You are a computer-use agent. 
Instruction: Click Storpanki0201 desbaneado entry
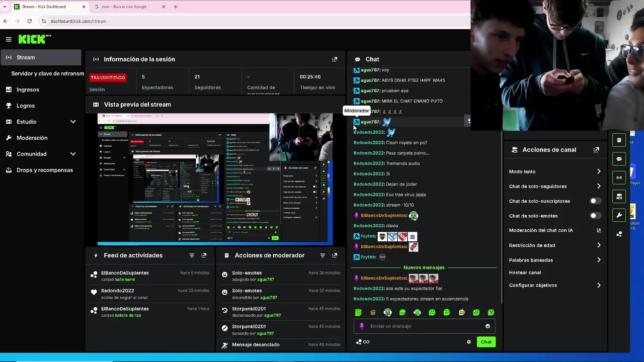coord(280,312)
